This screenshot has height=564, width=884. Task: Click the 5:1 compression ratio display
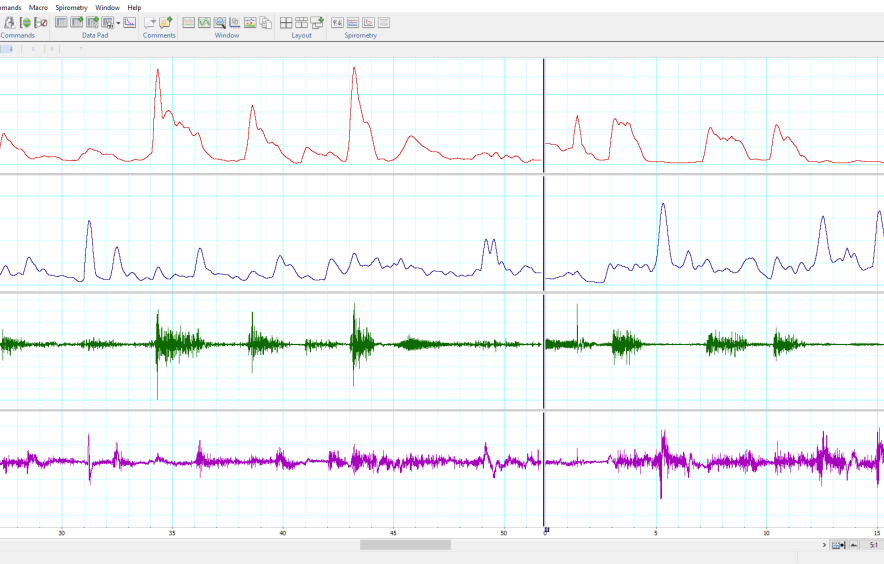873,545
